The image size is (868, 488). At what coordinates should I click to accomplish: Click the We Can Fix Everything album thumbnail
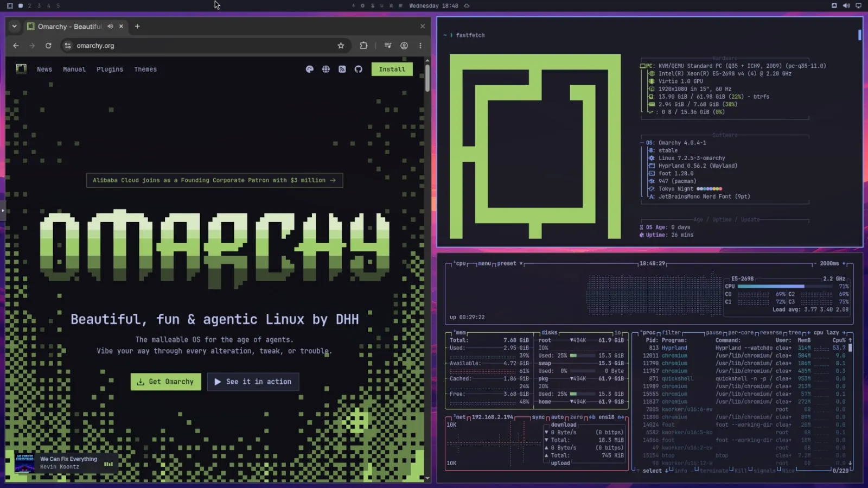(x=24, y=463)
